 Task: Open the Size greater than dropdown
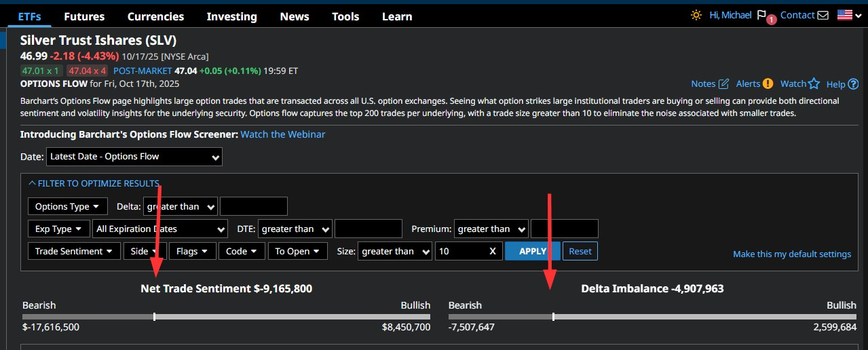(395, 251)
